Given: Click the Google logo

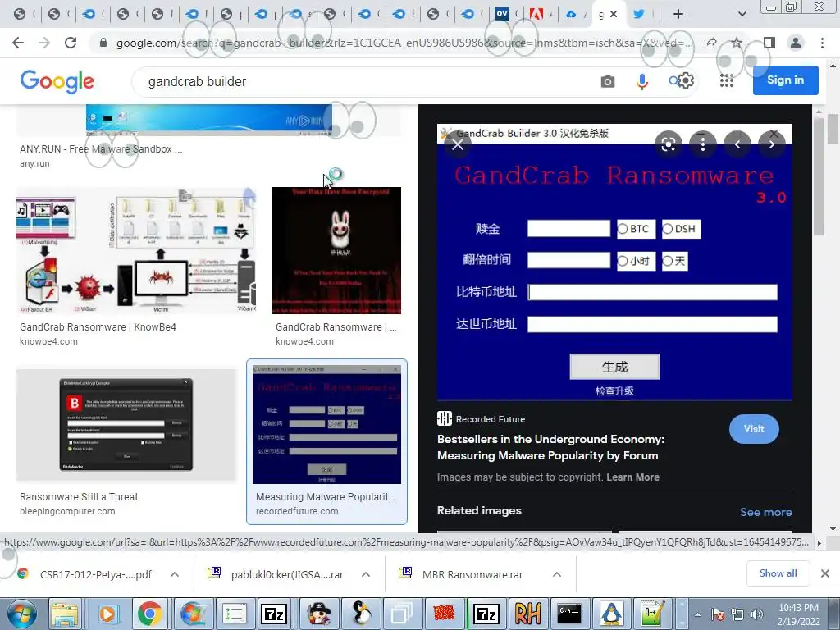Looking at the screenshot, I should (57, 81).
